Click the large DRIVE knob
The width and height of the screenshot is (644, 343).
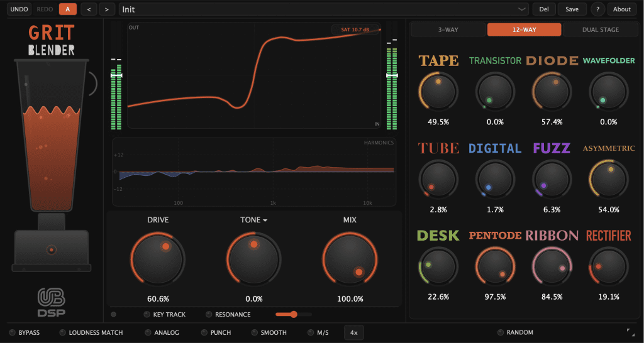tap(158, 259)
